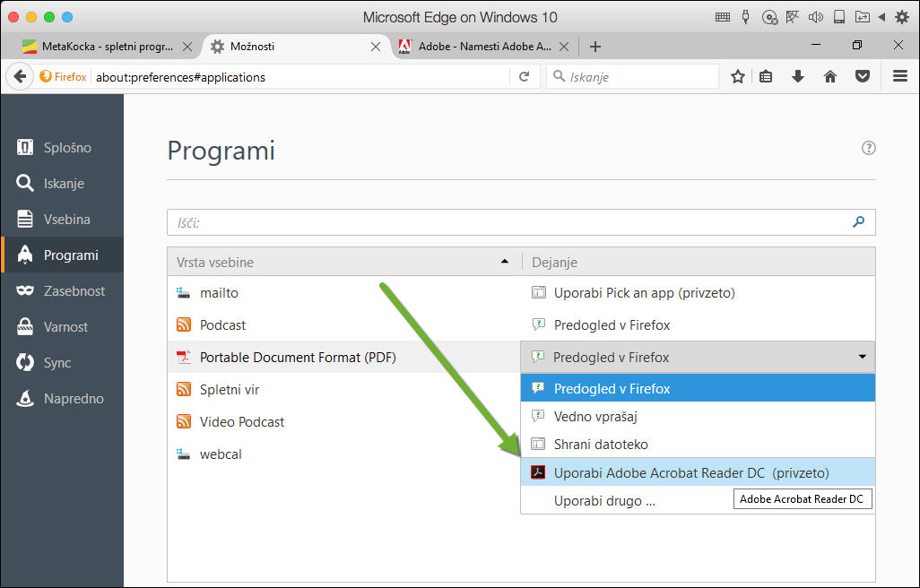Screen dimensions: 920x588
Task: Click the VM sound speaker icon
Action: coord(816,17)
